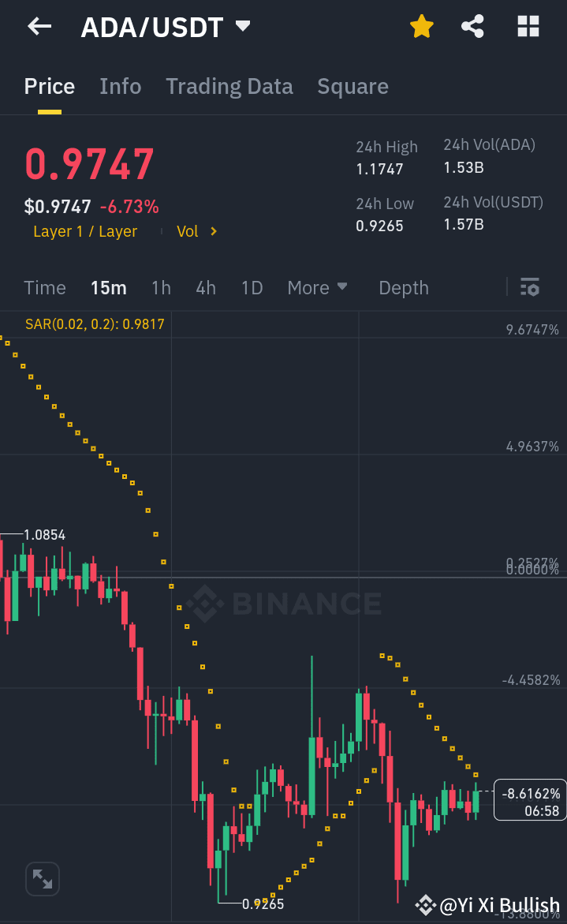Tap the Binance logo watermark on chart
The height and width of the screenshot is (924, 567).
point(286,604)
